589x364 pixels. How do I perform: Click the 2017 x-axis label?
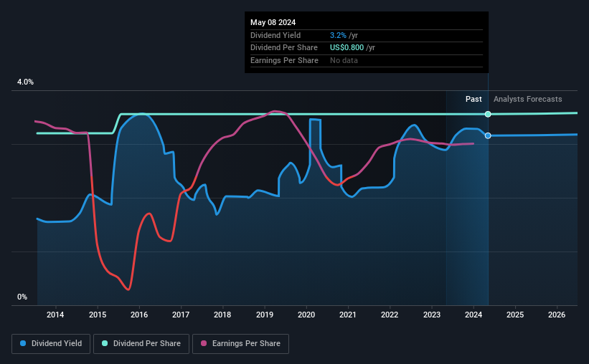coord(181,315)
